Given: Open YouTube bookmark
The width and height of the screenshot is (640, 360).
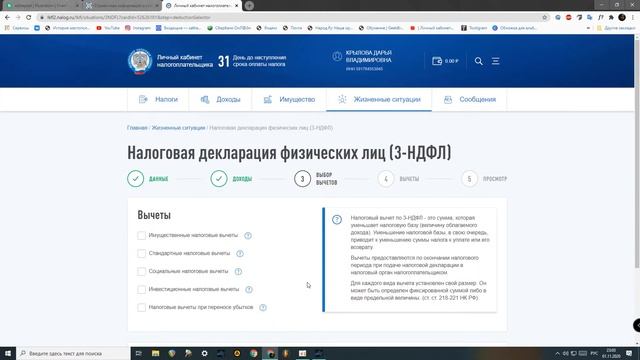Looking at the screenshot, I should 108,28.
